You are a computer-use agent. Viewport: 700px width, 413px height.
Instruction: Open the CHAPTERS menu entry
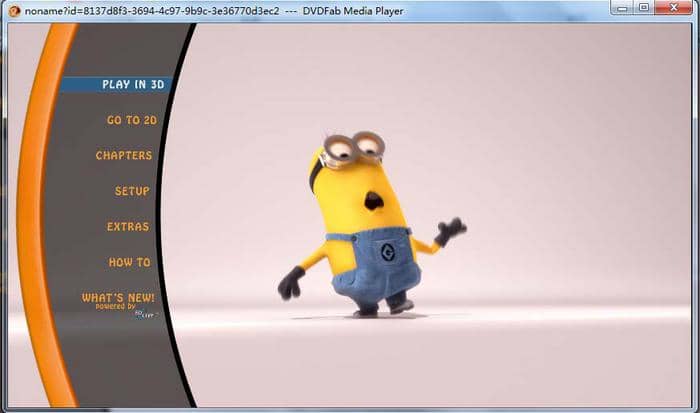coord(124,155)
